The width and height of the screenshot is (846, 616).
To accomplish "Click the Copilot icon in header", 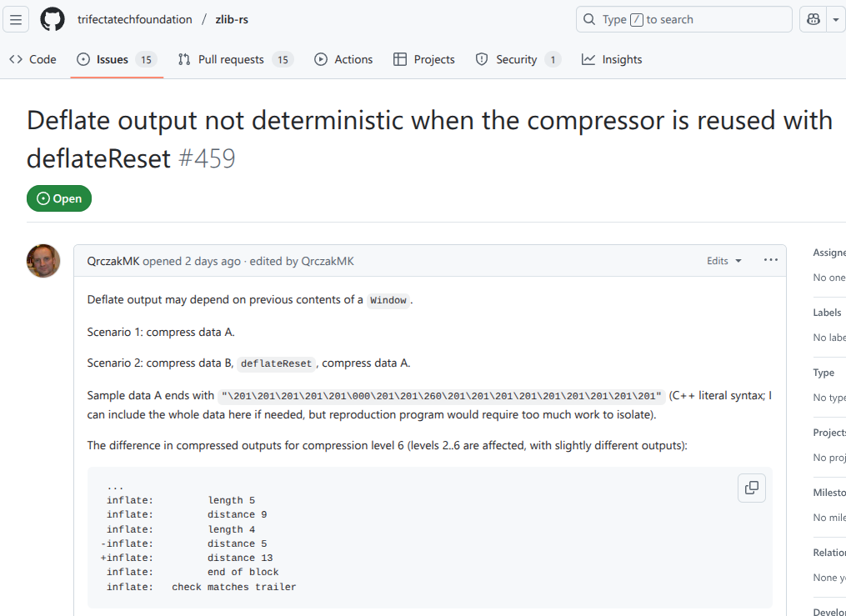I will (813, 19).
